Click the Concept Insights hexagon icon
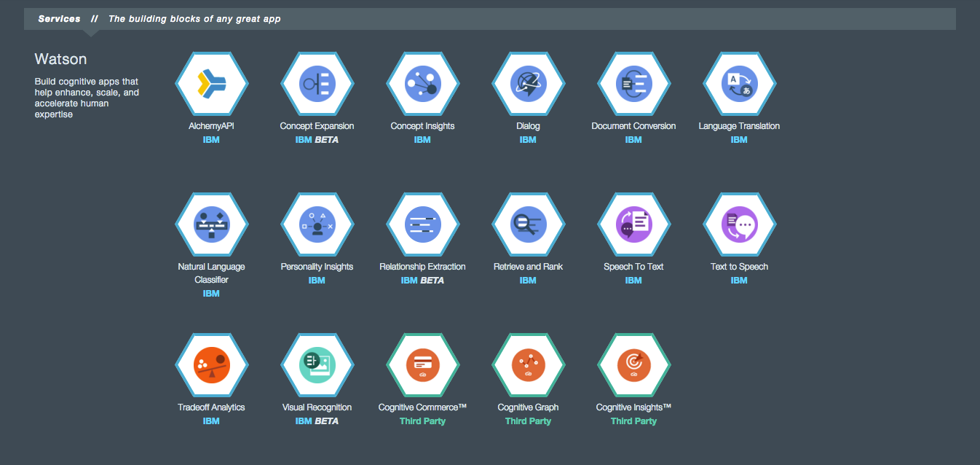This screenshot has height=465, width=980. (x=422, y=84)
